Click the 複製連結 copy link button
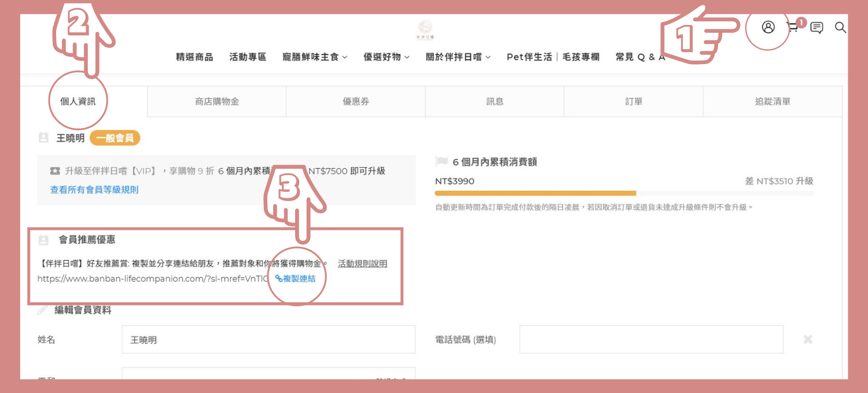 pyautogui.click(x=296, y=279)
